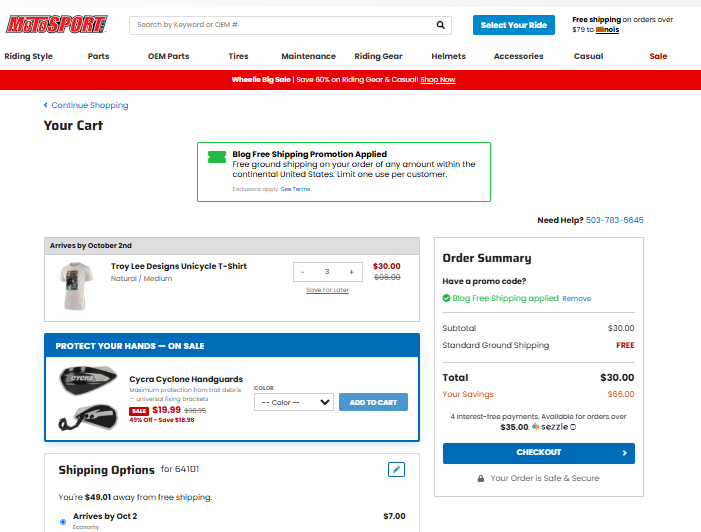
Task: Click Save For Later under T-Shirt
Action: coord(327,290)
